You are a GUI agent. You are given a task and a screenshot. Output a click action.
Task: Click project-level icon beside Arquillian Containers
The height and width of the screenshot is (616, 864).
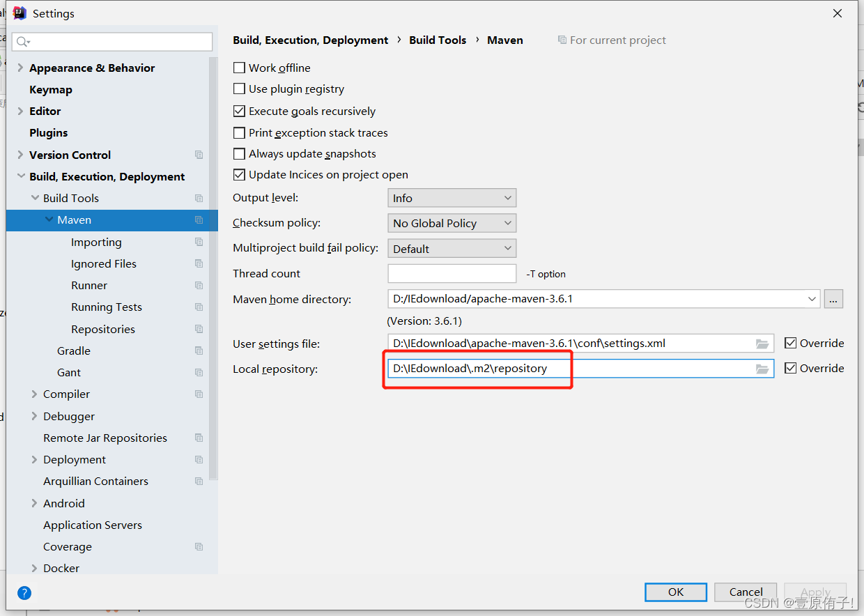[x=199, y=481]
